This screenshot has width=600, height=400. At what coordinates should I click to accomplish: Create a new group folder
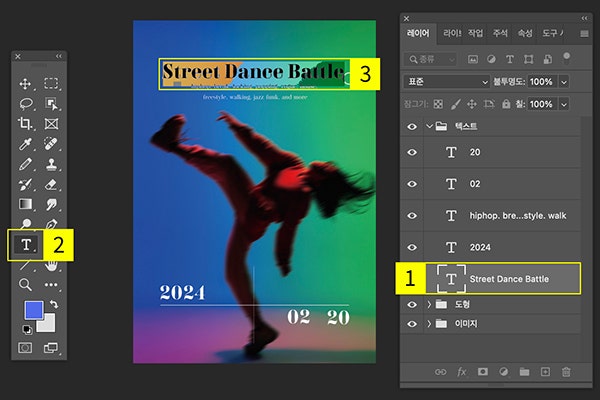pyautogui.click(x=525, y=372)
